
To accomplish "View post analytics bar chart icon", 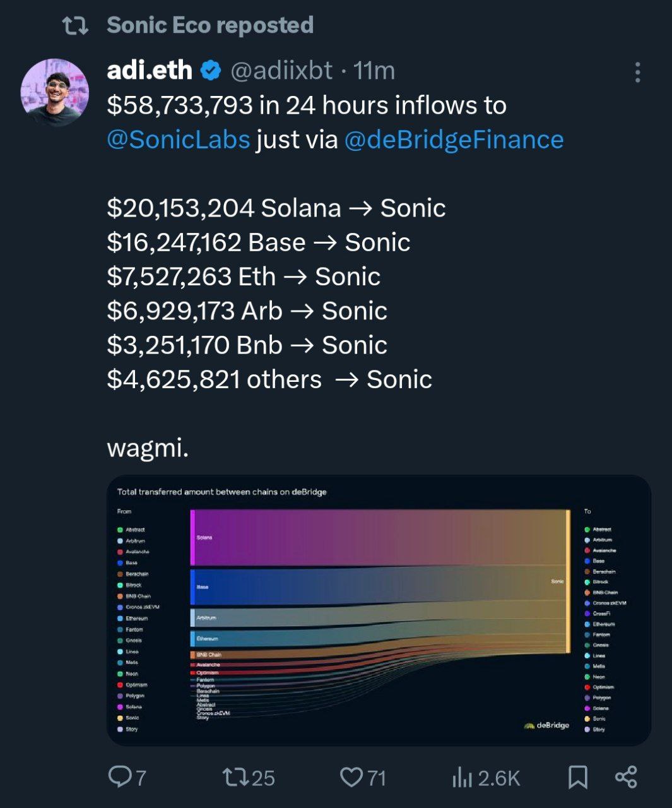I will tap(462, 778).
